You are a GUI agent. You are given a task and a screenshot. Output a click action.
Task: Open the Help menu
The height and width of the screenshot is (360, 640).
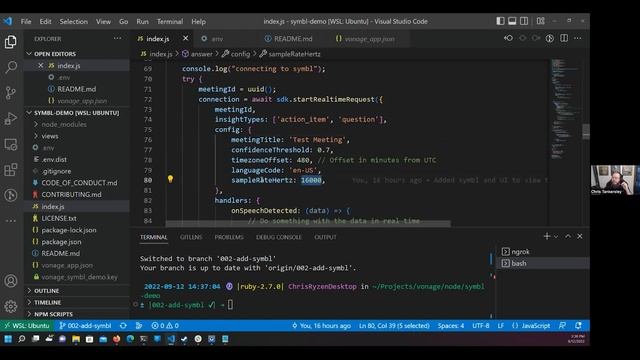(x=198, y=22)
